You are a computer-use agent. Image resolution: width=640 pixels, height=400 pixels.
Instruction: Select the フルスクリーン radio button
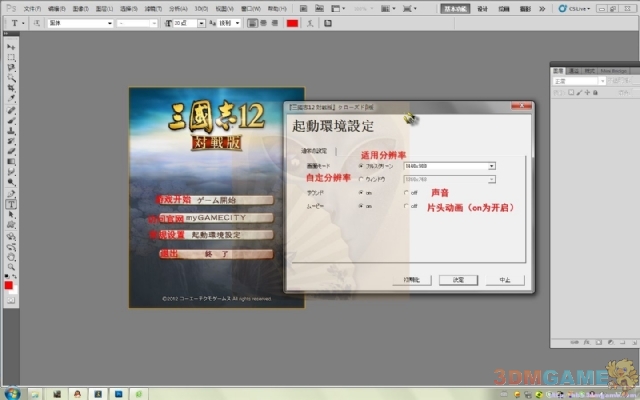tap(361, 166)
